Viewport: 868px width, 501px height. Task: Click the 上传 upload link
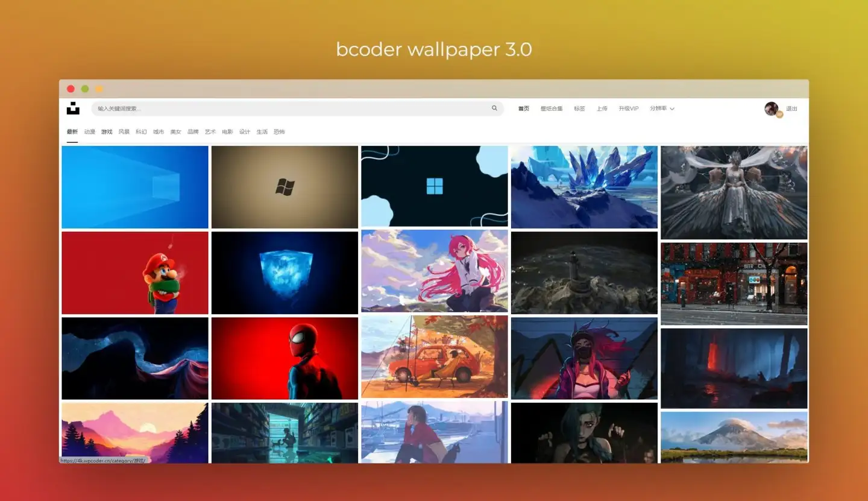pos(602,109)
